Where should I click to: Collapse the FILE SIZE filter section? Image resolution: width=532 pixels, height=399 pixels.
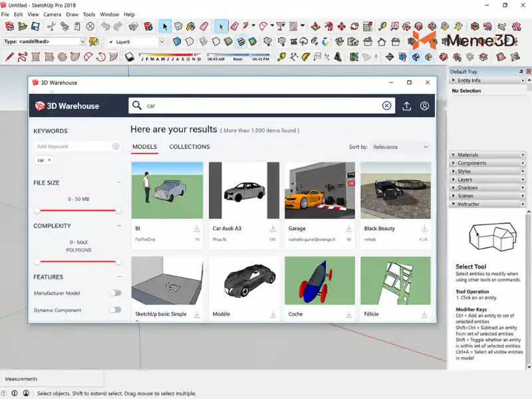(x=120, y=182)
